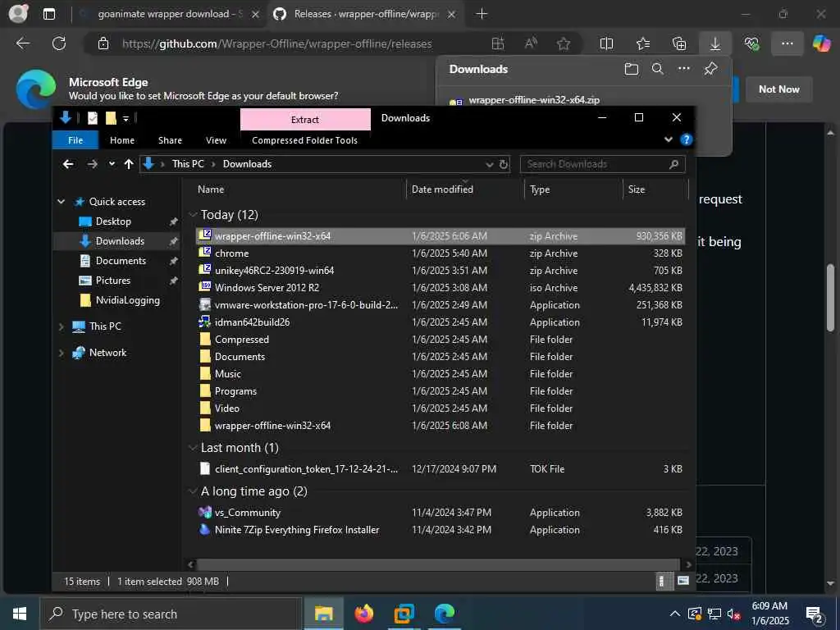Open new browser tab plus button
The width and height of the screenshot is (840, 630).
pos(482,14)
